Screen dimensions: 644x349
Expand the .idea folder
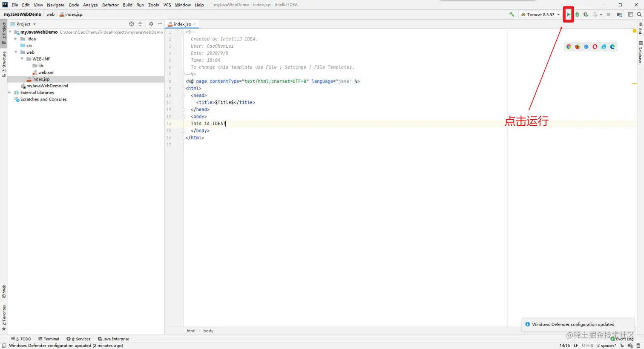(16, 39)
